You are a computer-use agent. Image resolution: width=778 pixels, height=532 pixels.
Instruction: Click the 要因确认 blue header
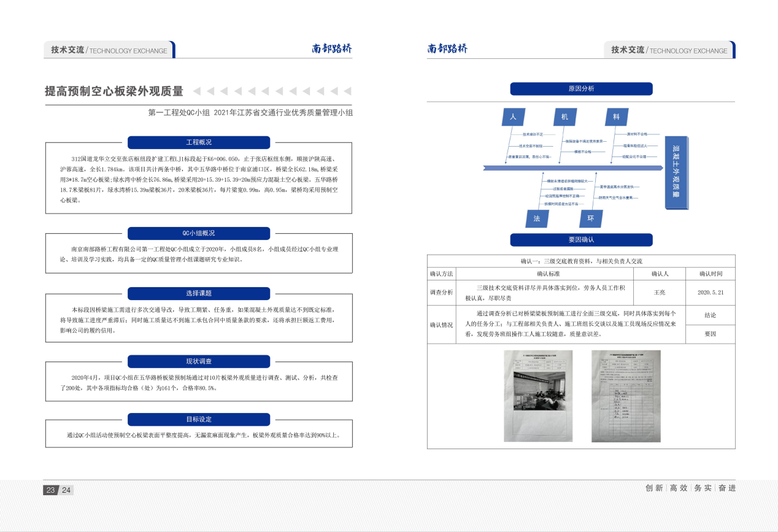tap(581, 240)
